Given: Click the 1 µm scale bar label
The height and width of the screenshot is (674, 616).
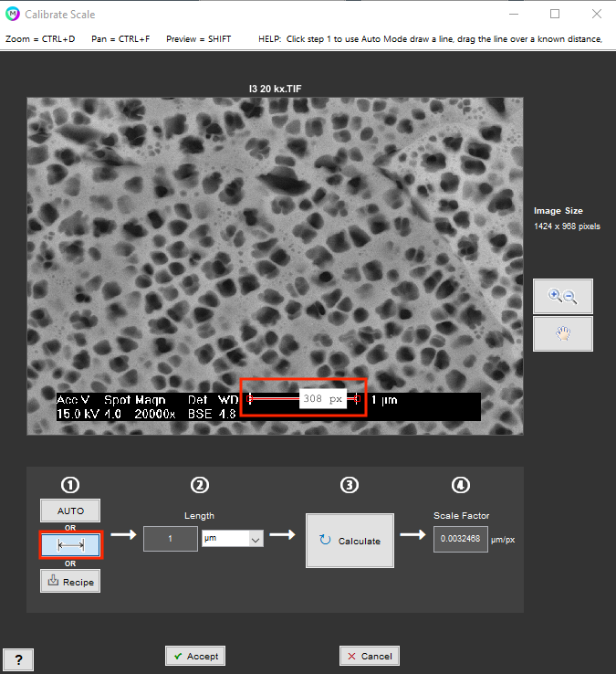Looking at the screenshot, I should 384,400.
